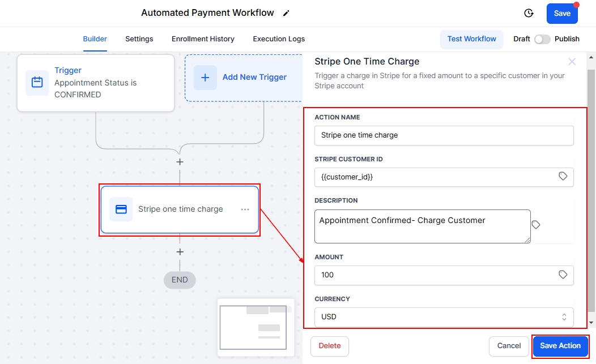Go to Execution Logs tab
596x364 pixels.
(x=279, y=39)
